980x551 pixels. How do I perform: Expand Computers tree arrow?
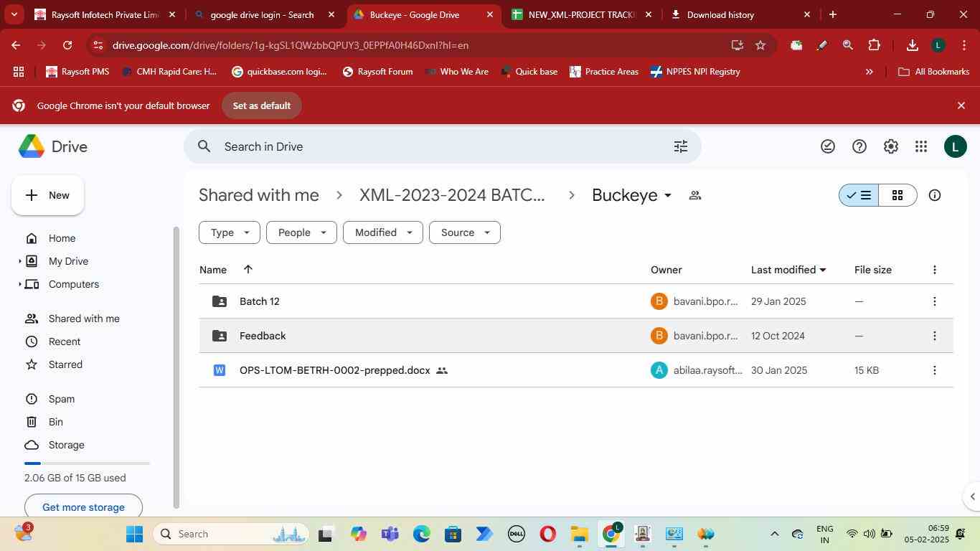[20, 284]
